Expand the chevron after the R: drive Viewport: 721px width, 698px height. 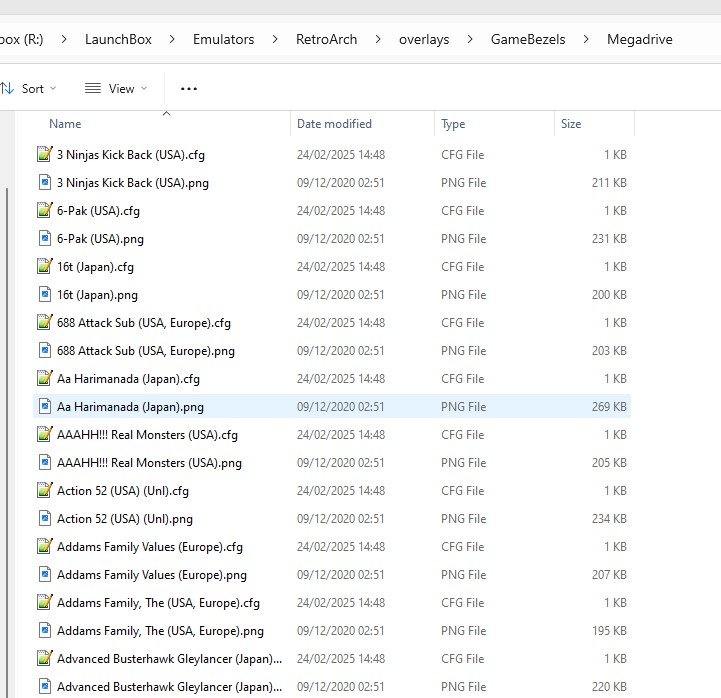[64, 40]
